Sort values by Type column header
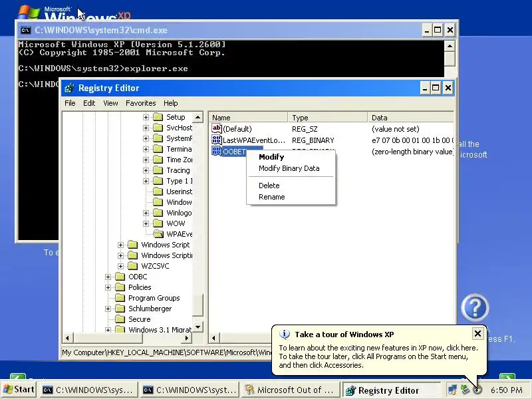Screen dimensions: 532x399 [x=327, y=118]
